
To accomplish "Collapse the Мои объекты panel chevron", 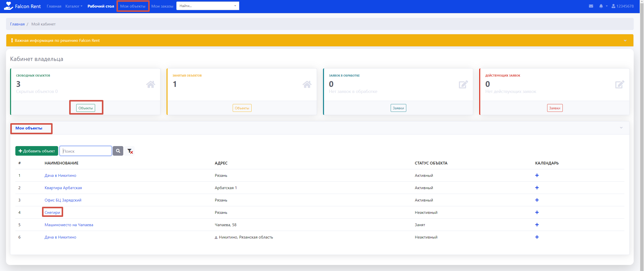I will coord(621,128).
